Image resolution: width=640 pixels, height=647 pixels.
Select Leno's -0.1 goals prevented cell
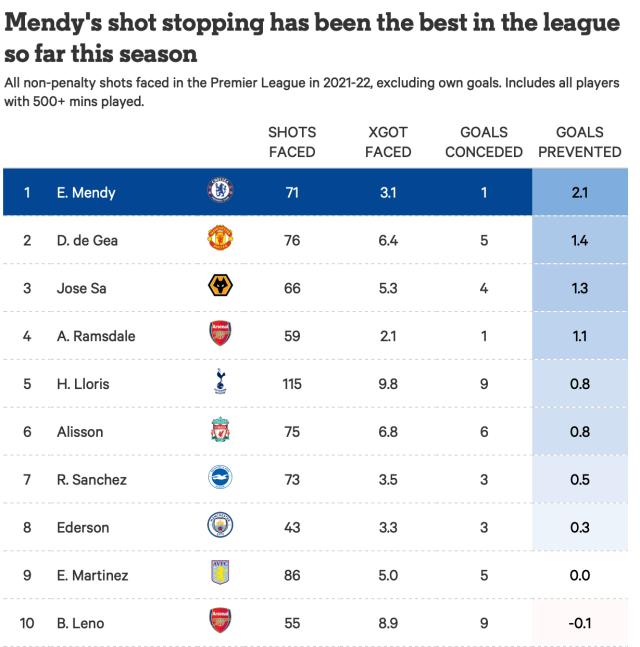click(580, 623)
